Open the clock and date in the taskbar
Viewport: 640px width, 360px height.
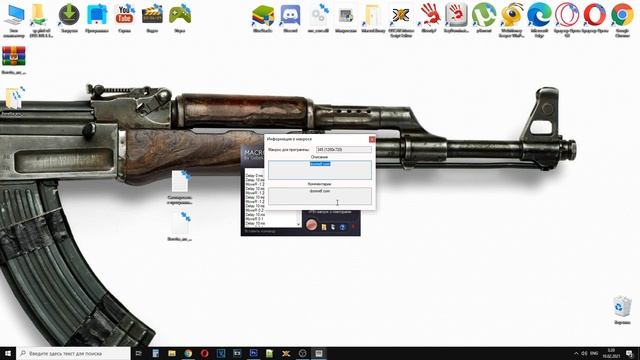pyautogui.click(x=611, y=353)
